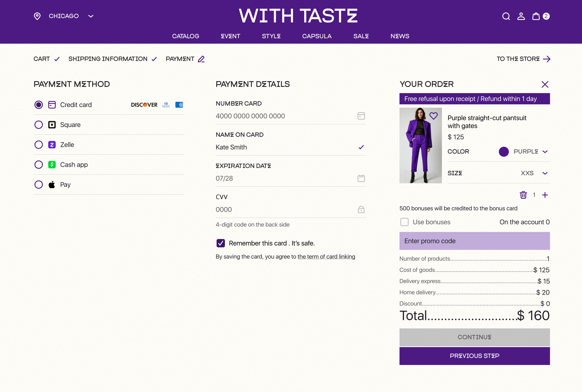Click the Free refusal upon receipt banner
Viewport: 582px width, 392px height.
[475, 99]
